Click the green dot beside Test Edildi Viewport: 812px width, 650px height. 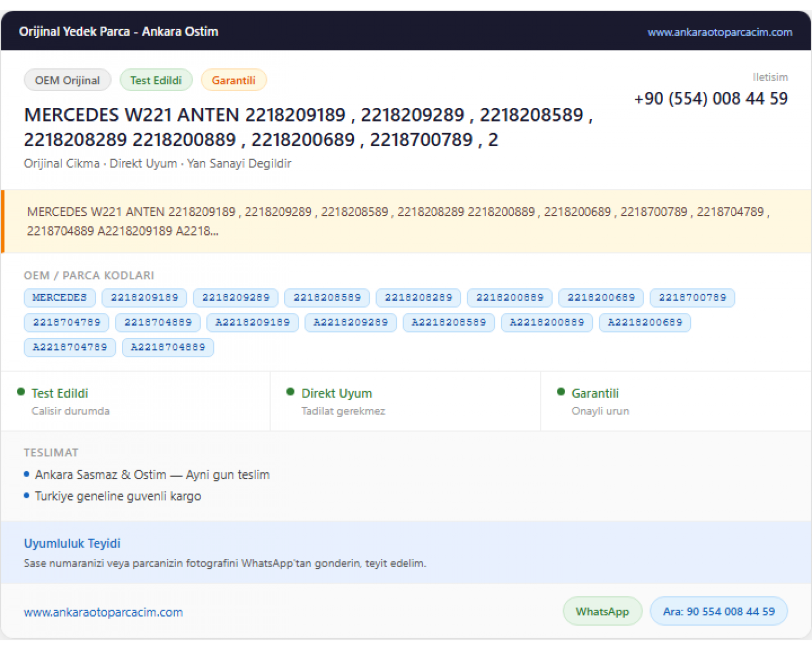coord(21,392)
